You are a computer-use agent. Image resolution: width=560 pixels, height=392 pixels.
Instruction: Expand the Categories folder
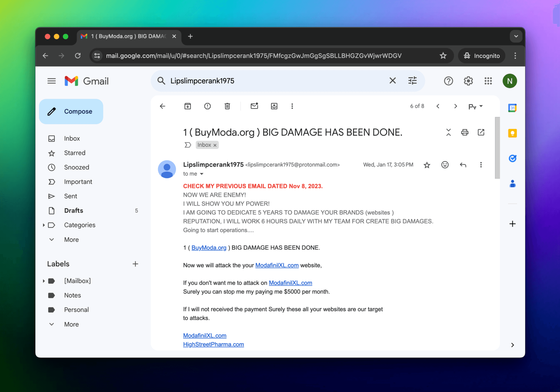43,225
